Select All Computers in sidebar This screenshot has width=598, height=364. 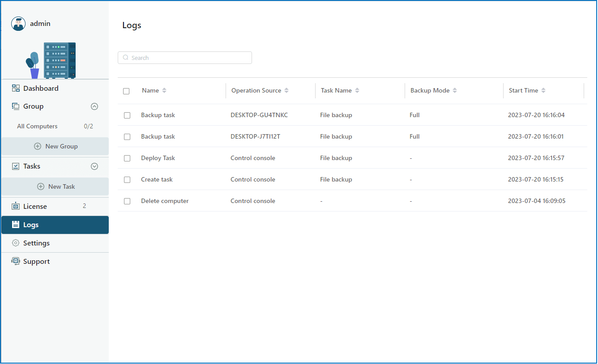[x=37, y=126]
